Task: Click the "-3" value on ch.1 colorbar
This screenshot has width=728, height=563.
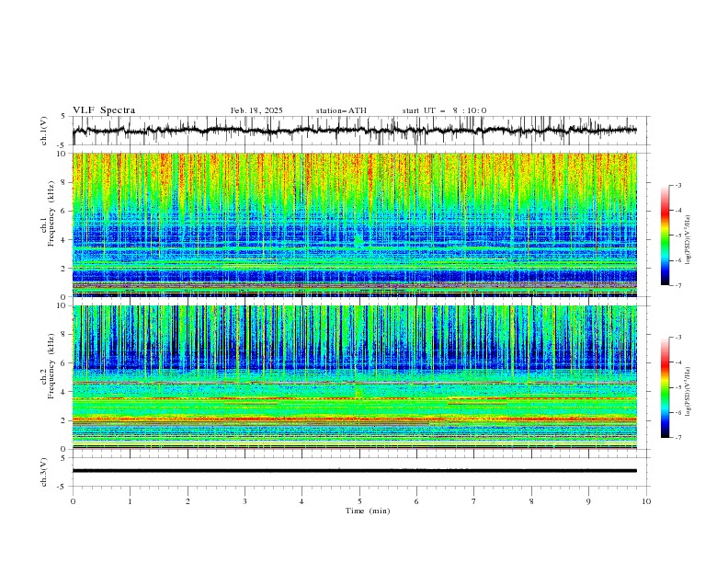Action: click(678, 185)
